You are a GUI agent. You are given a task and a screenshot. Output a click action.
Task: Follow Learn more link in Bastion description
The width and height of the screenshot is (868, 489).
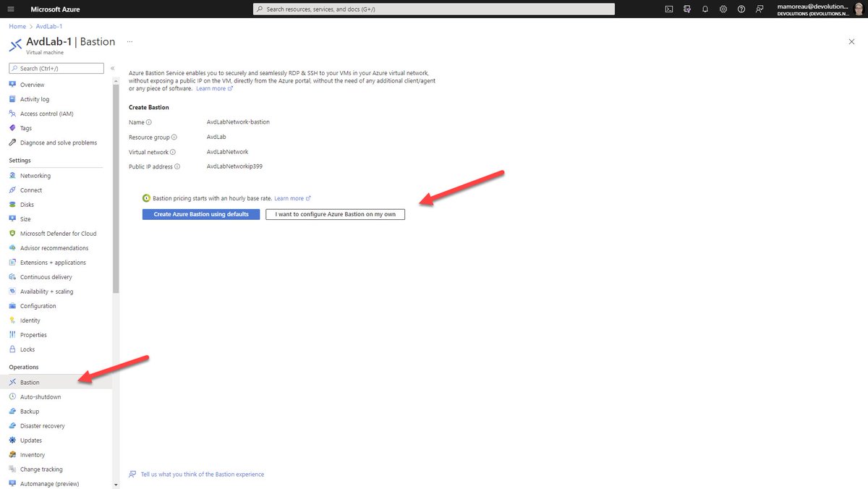(214, 88)
